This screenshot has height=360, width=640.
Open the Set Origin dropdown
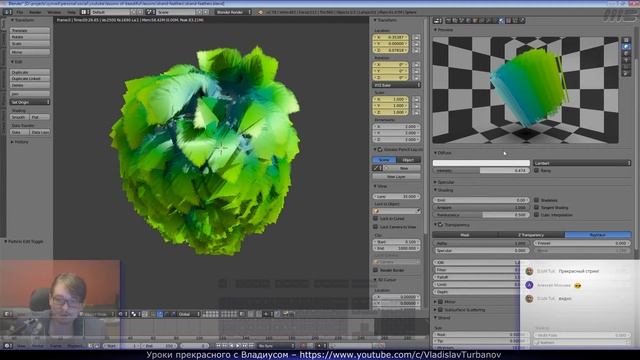tap(30, 102)
